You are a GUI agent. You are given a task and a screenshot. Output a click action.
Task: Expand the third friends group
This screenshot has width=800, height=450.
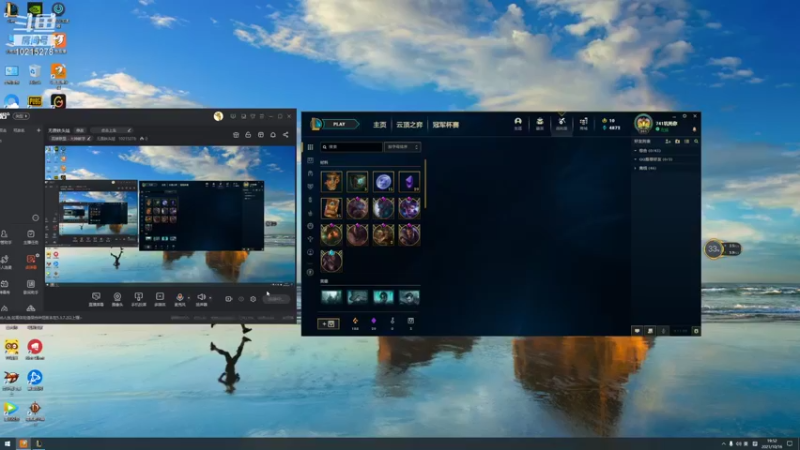(x=636, y=168)
